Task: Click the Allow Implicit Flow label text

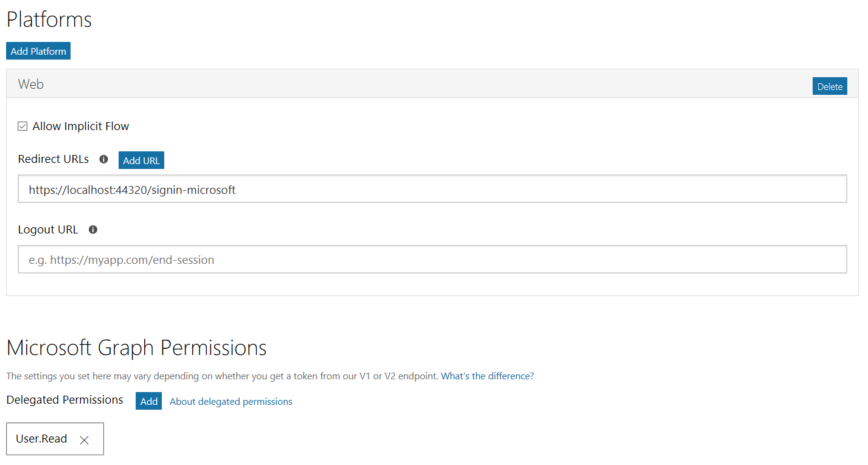Action: pyautogui.click(x=81, y=126)
